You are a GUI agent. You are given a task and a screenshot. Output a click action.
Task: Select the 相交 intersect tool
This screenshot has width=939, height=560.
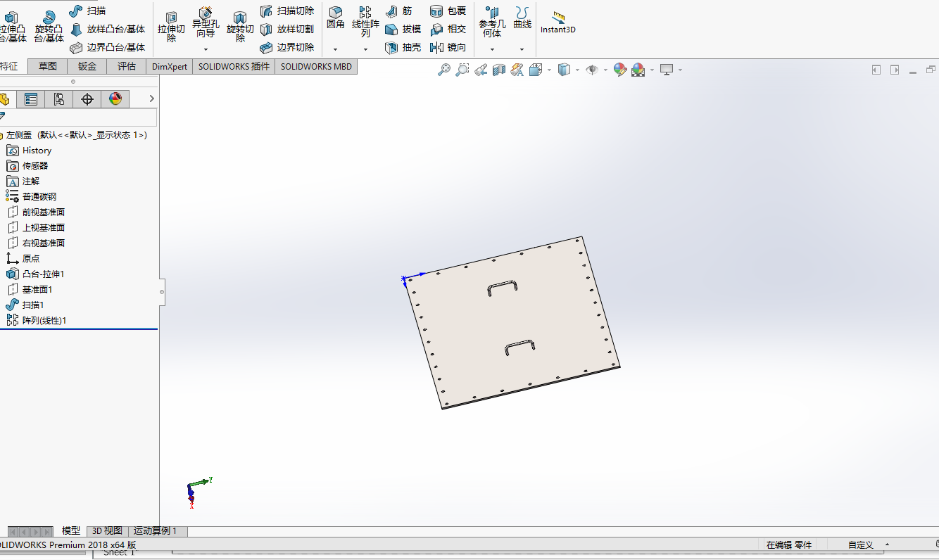pyautogui.click(x=448, y=29)
